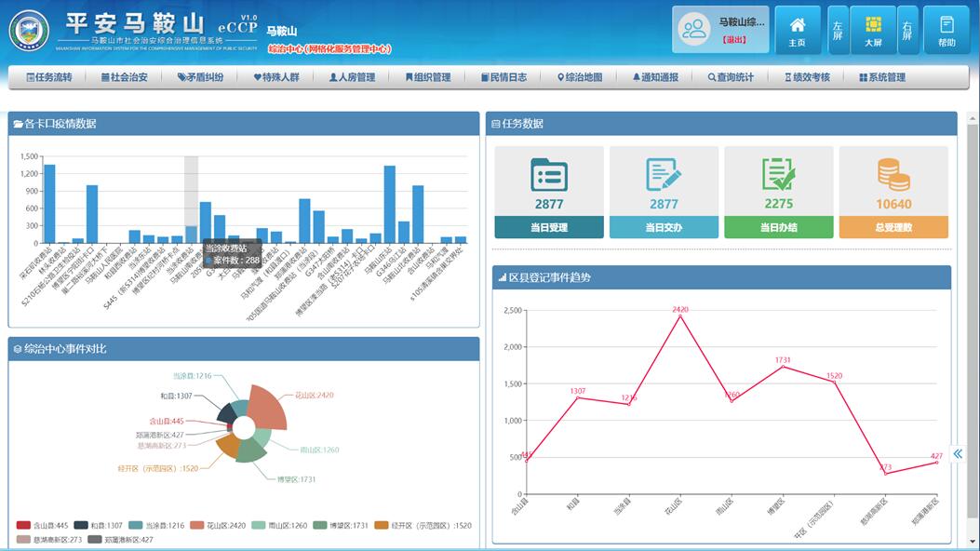Open the 帮助 help icon
Screen dimensions: 980x551
pyautogui.click(x=946, y=26)
